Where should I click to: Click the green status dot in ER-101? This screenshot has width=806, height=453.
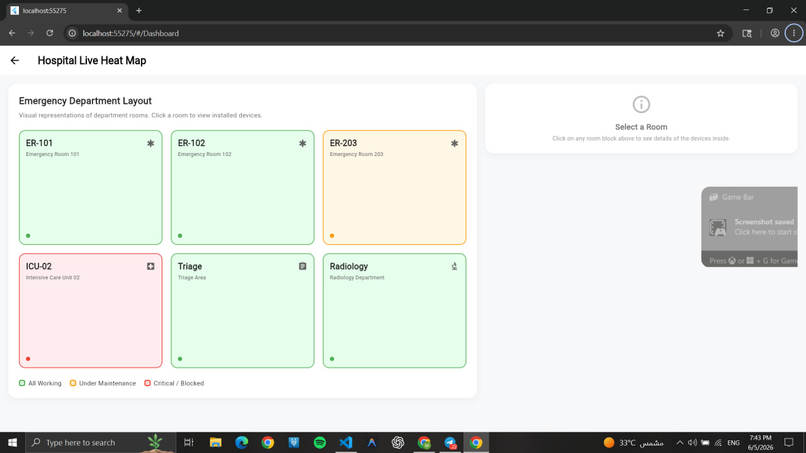tap(28, 236)
